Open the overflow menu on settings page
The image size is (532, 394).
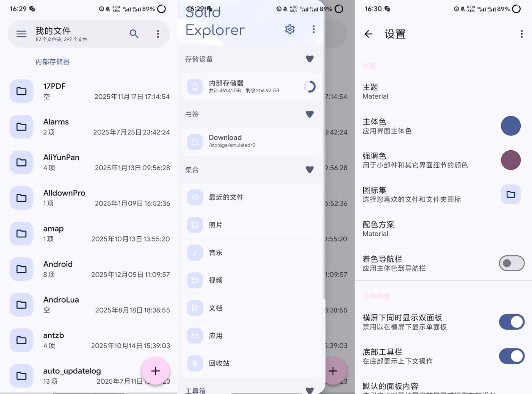(x=521, y=34)
